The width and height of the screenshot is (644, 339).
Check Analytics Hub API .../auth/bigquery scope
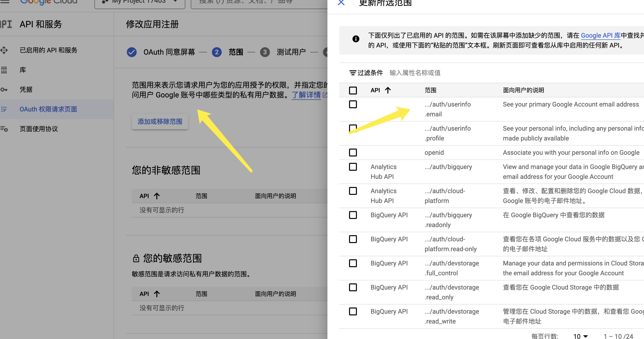[353, 167]
